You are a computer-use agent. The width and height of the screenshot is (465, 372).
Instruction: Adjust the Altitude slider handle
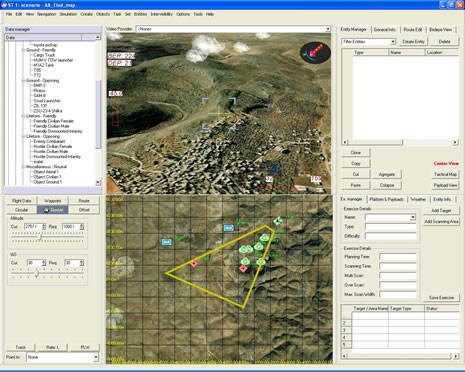[x=40, y=237]
